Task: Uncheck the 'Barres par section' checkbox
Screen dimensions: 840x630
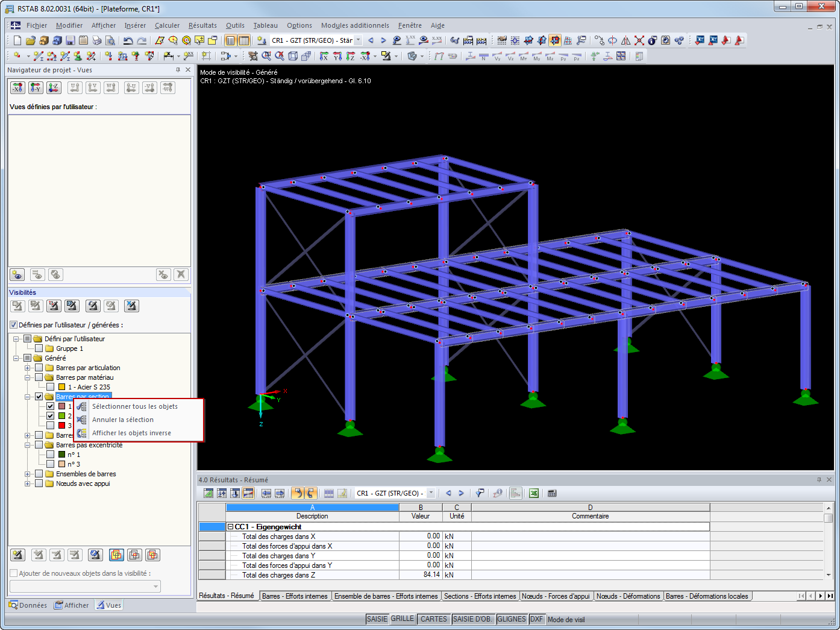Action: tap(39, 397)
